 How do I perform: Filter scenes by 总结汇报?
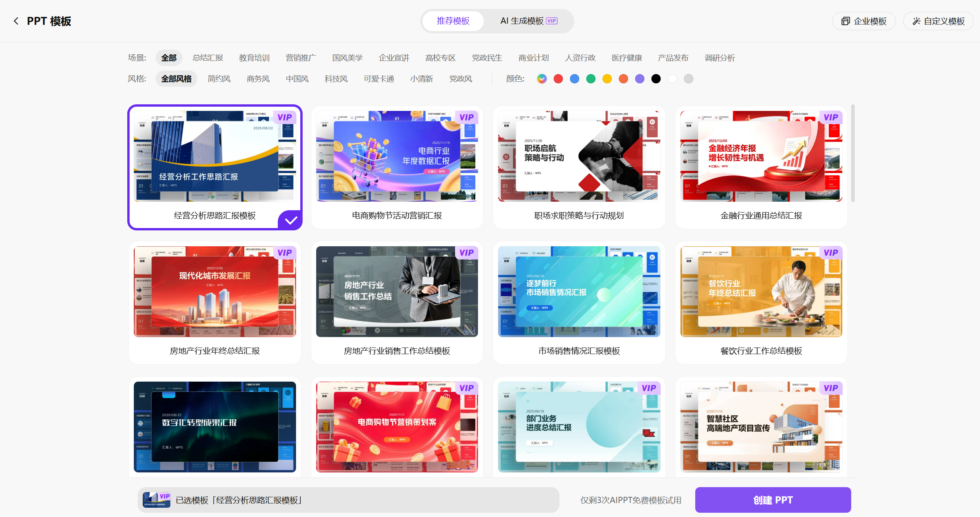(208, 58)
